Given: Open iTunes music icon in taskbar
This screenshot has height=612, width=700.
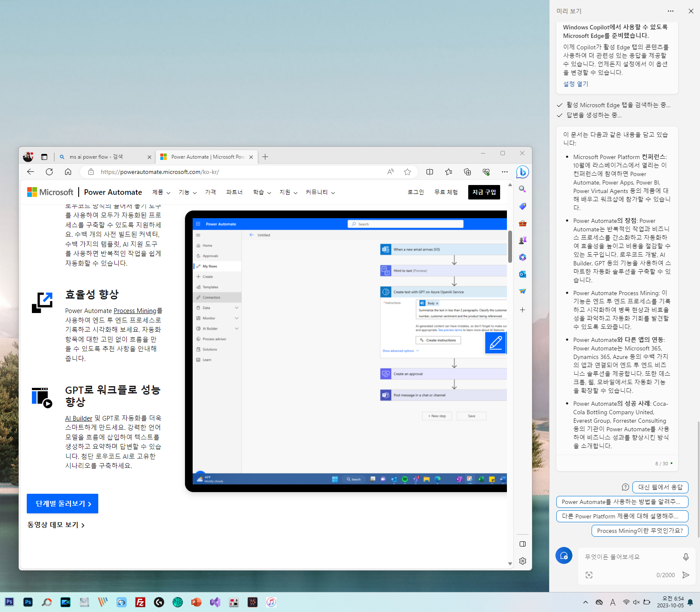Looking at the screenshot, I should pyautogui.click(x=271, y=602).
